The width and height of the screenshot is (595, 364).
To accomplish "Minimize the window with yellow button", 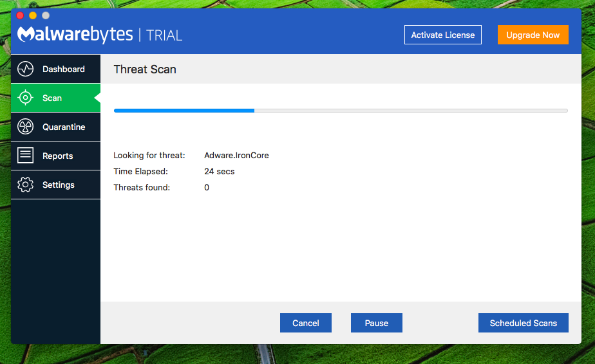I will [x=33, y=15].
